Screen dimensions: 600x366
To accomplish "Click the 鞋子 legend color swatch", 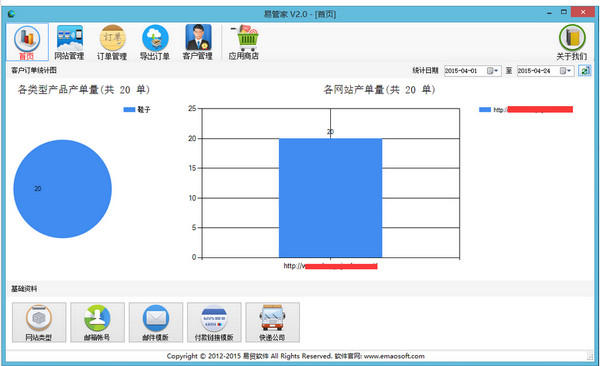I will tap(129, 109).
